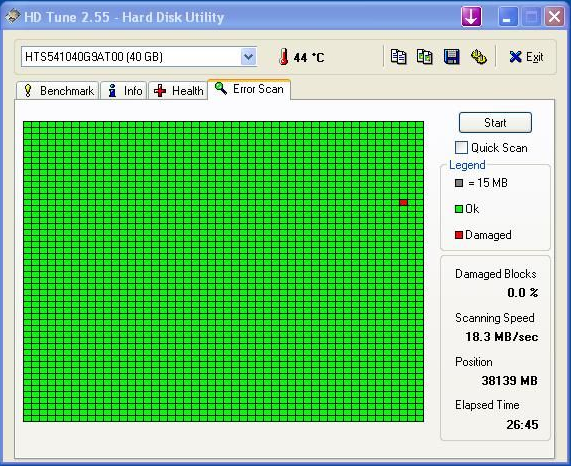The image size is (571, 466).
Task: Click the purple download arrow in title bar
Action: pos(471,16)
